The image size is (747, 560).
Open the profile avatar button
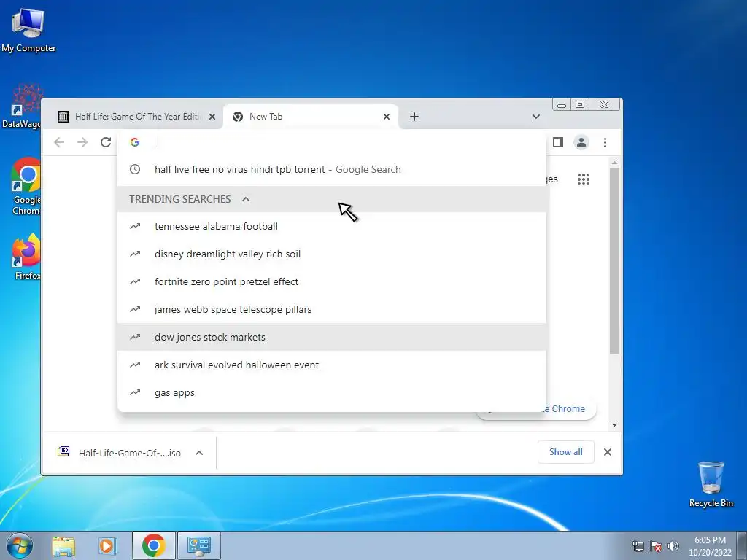coord(581,142)
